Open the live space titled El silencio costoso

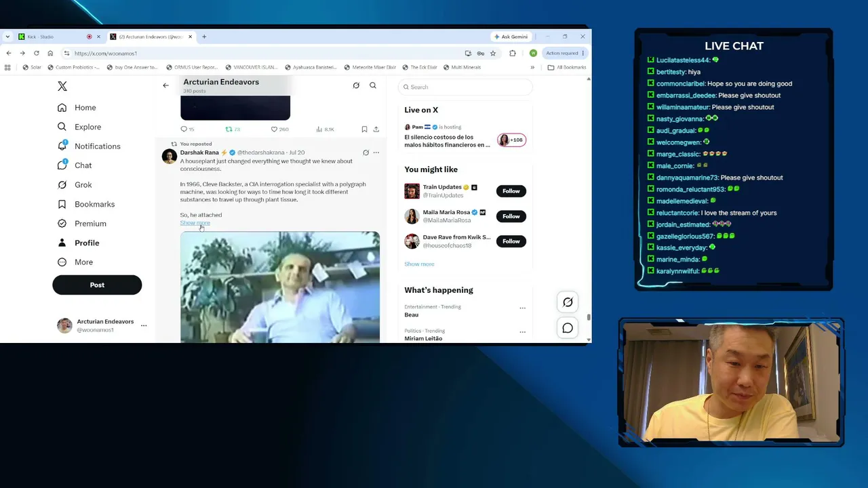click(447, 141)
